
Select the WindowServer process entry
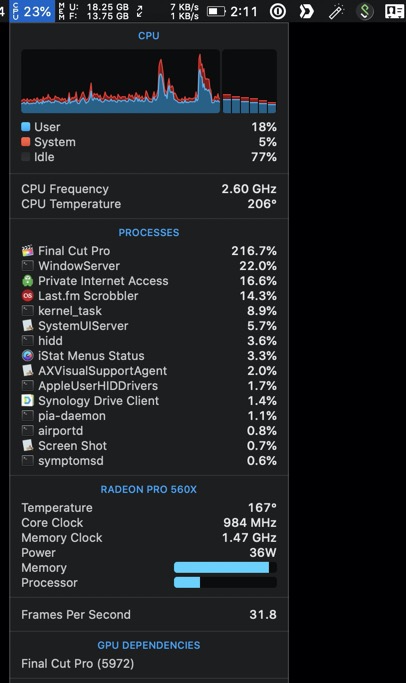[x=149, y=266]
